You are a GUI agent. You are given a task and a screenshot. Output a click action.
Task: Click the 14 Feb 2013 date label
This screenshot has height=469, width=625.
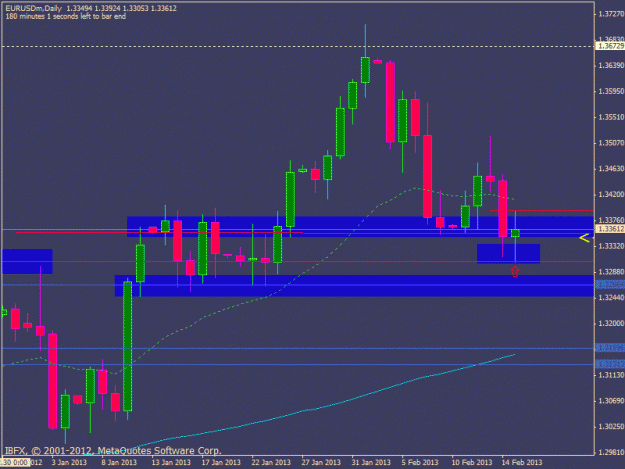522,463
